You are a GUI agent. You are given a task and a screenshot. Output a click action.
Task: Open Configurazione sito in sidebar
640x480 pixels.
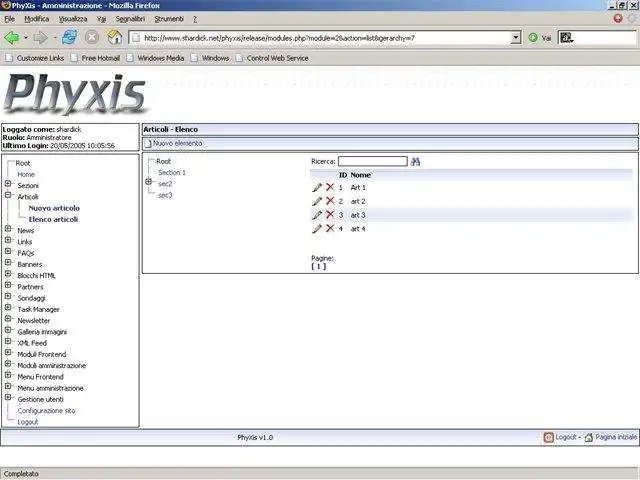click(46, 411)
